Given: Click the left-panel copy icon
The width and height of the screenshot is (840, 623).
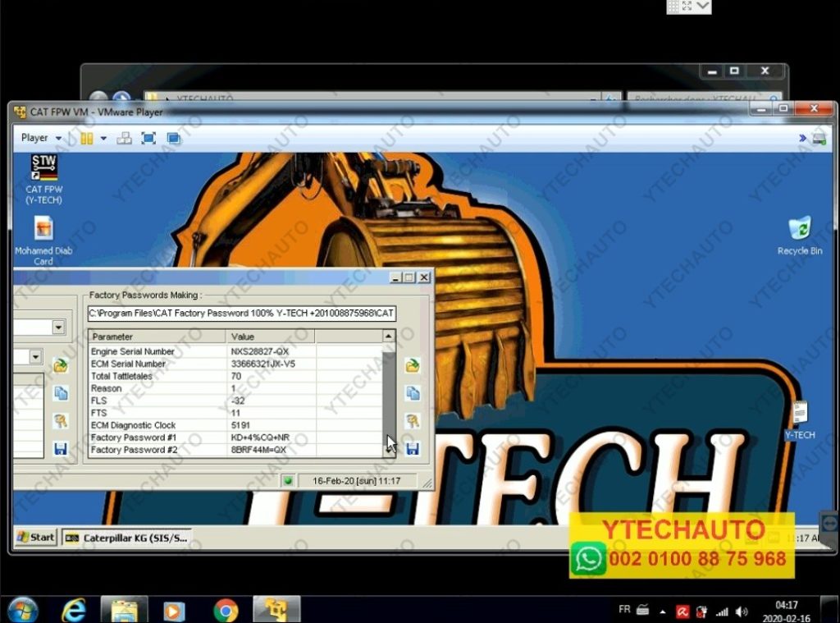Looking at the screenshot, I should pyautogui.click(x=61, y=393).
